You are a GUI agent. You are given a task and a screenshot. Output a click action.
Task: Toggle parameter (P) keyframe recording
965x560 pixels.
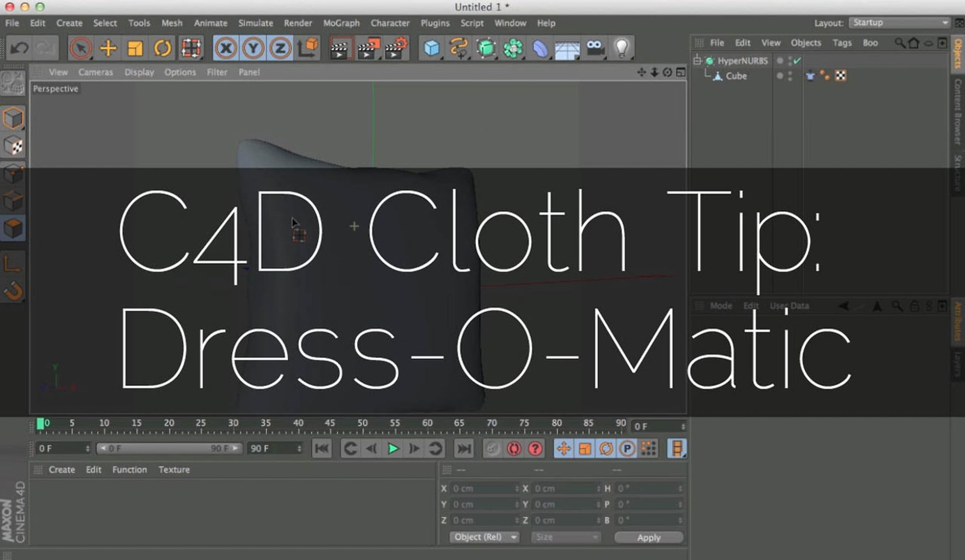pos(627,448)
